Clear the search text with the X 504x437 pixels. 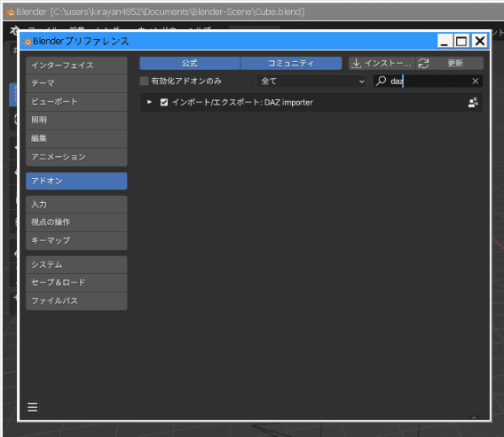point(475,81)
